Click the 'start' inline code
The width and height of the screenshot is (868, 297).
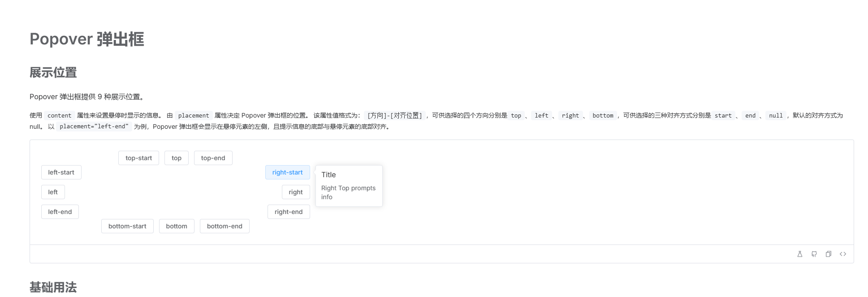coord(723,115)
